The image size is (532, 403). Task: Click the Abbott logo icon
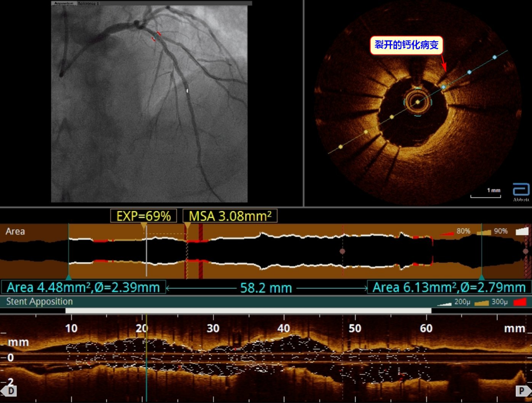521,192
